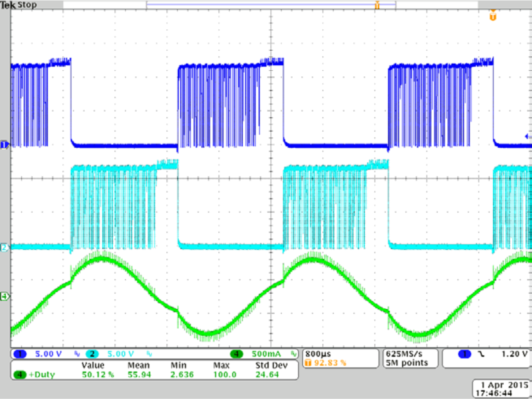Click the Tek Stop acquisition status
Viewport: 532px width, 399px height.
(19, 5)
